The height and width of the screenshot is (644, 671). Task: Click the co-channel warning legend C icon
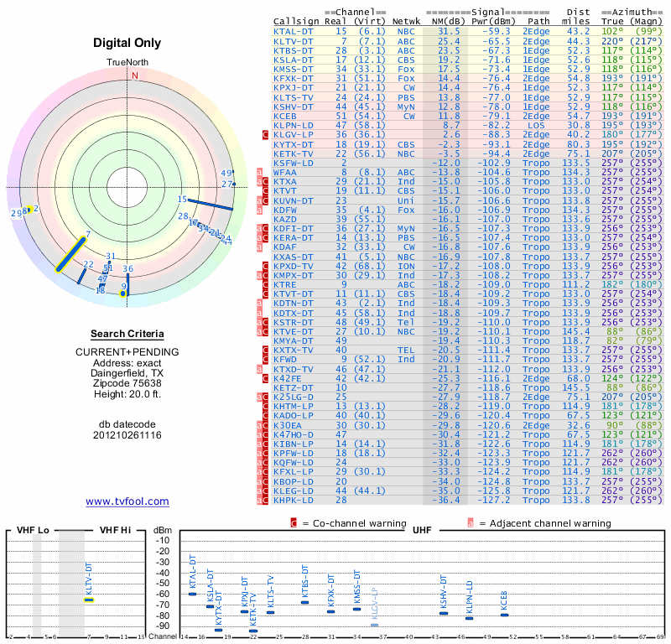coord(294,523)
